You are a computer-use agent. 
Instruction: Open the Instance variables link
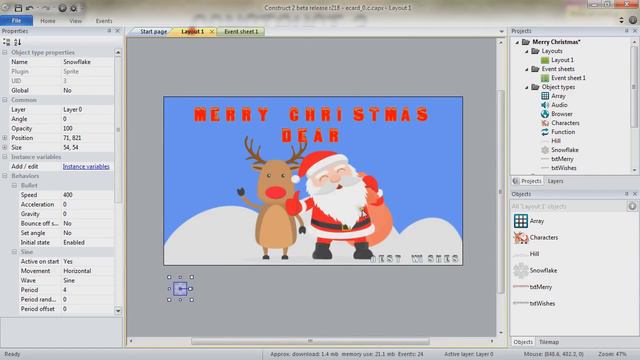click(x=86, y=167)
